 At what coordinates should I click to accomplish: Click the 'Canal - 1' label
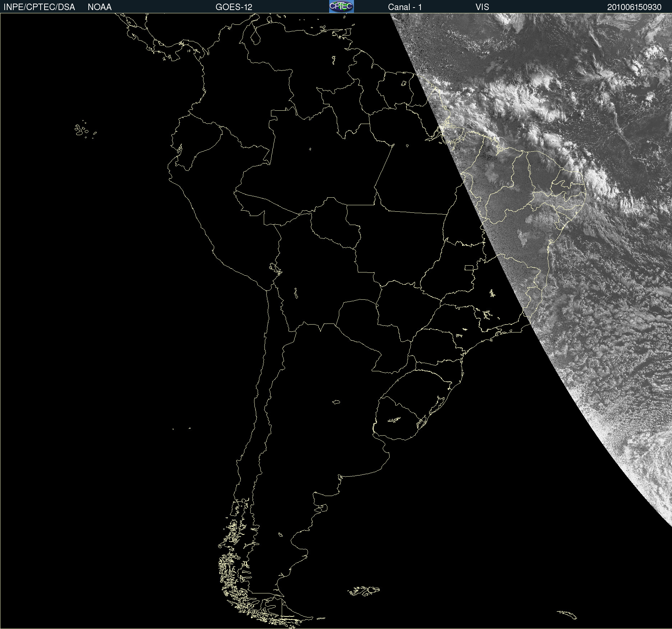[405, 7]
